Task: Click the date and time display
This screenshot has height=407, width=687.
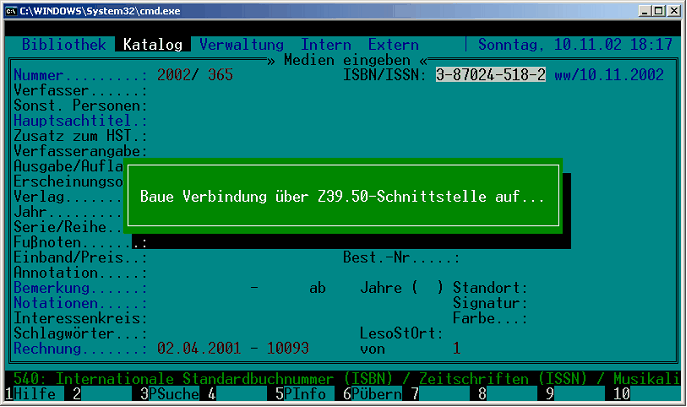Action: [x=574, y=45]
